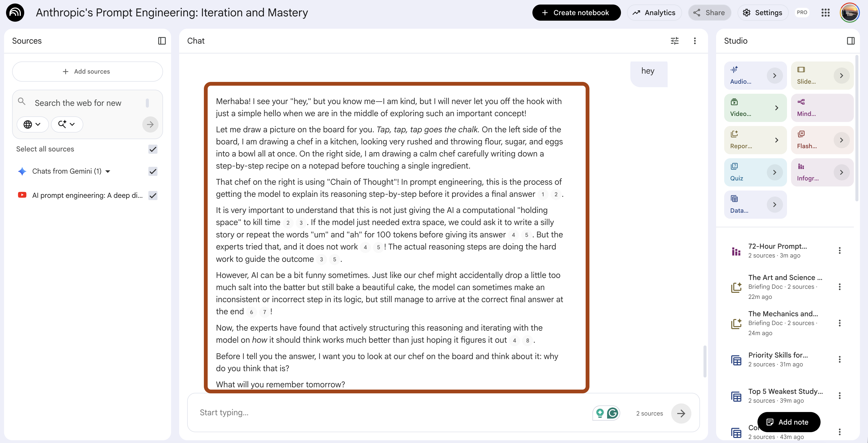
Task: Click the NotebookLM logo
Action: point(15,13)
